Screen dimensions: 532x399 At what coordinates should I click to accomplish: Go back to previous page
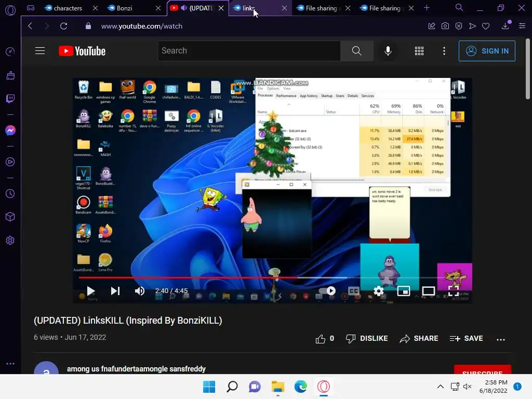pyautogui.click(x=30, y=26)
